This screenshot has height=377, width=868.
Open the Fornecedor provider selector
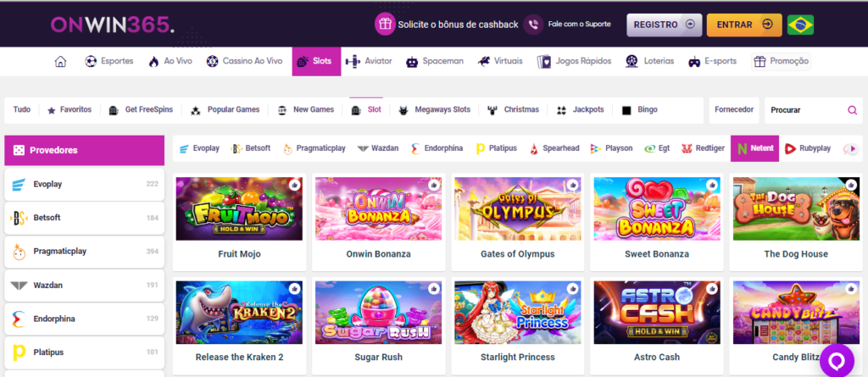734,109
